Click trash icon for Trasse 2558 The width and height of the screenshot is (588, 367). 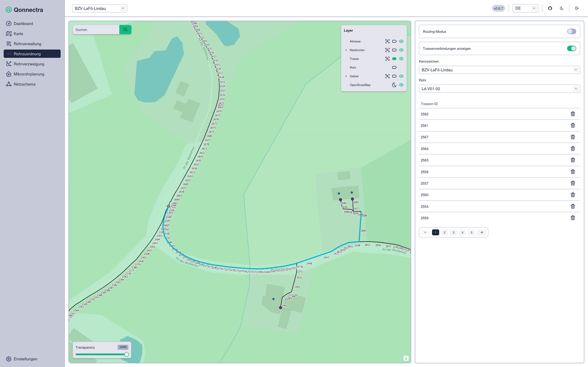(572, 172)
